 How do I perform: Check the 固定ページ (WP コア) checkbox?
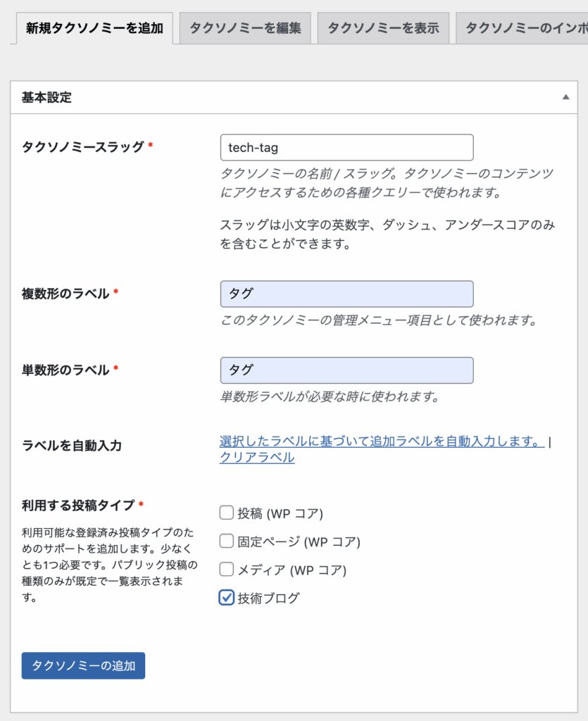(226, 541)
